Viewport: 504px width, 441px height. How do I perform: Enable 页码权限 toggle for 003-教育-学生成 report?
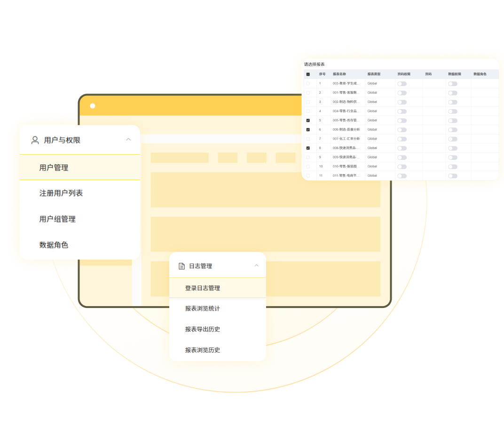[x=403, y=84]
